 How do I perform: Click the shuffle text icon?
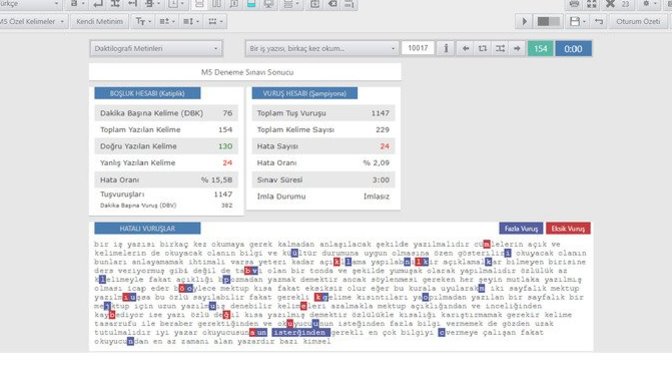tap(500, 48)
